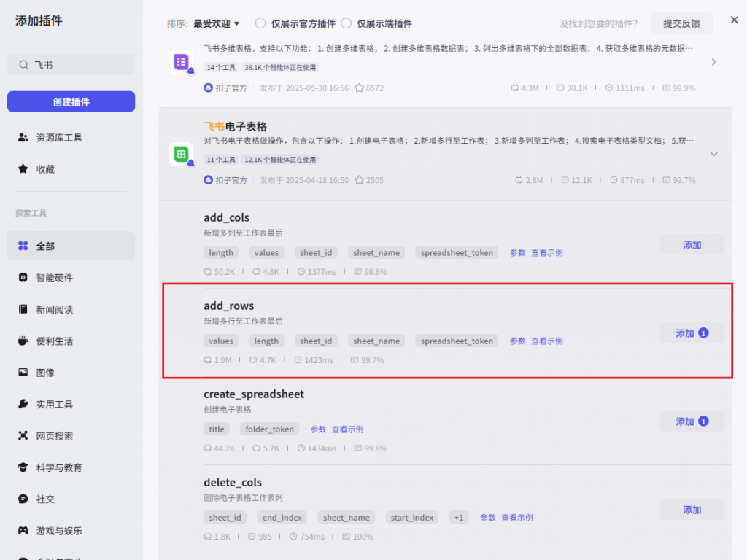Select the 便利生活 category
Viewport: 747px width, 560px height.
click(71, 341)
